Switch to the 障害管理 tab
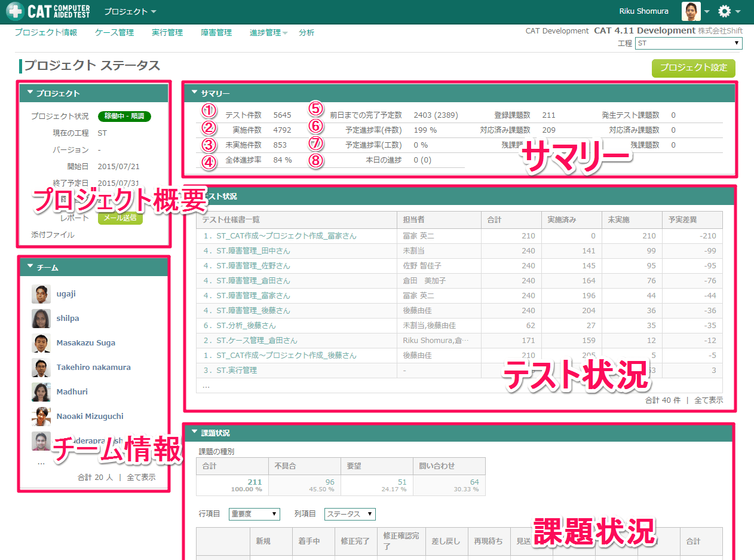Viewport: 754px width, 560px height. 216,32
